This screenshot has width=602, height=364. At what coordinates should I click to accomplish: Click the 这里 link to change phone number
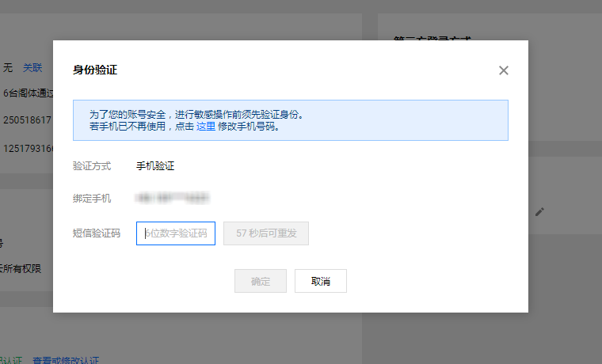206,127
